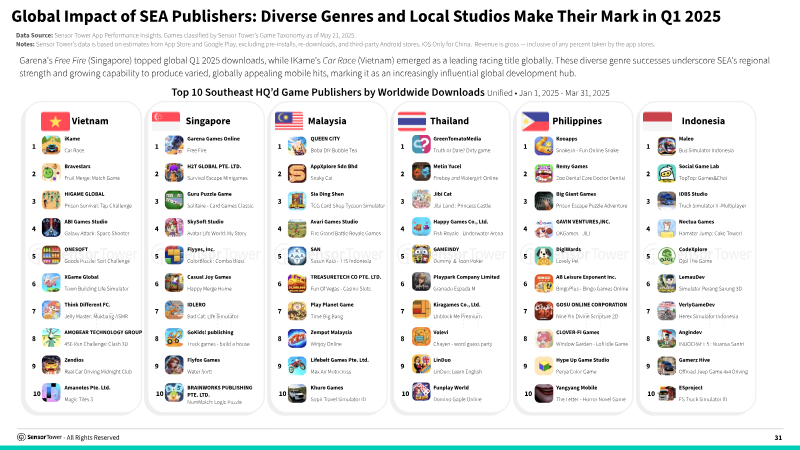Viewport: 800px width, 450px height.
Task: Click the QUEEN CITY Boba app icon
Action: (x=297, y=145)
